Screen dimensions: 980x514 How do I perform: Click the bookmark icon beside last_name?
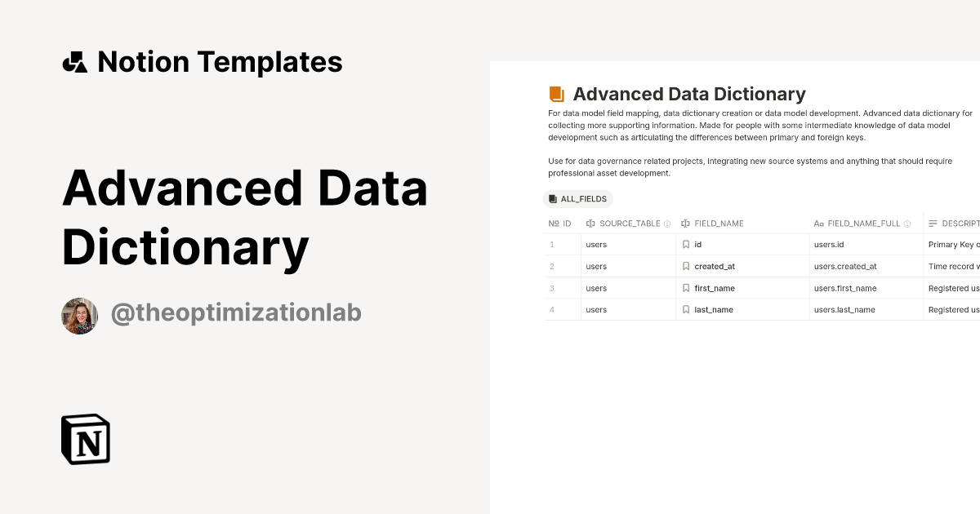tap(686, 309)
